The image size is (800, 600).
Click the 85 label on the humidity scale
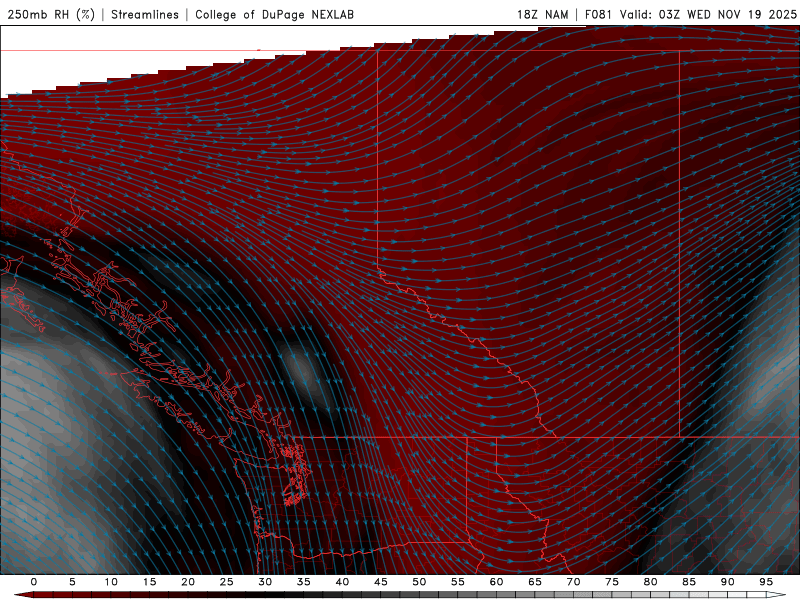tap(689, 582)
